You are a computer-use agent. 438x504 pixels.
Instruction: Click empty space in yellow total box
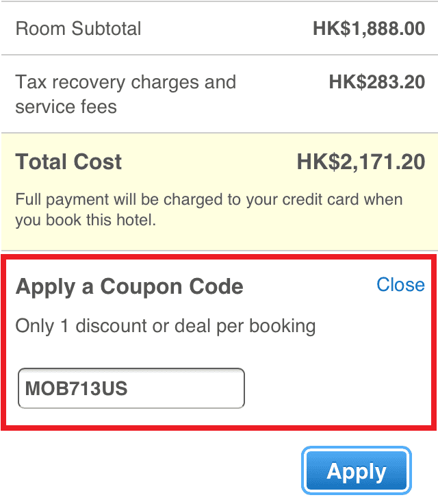coord(205,236)
